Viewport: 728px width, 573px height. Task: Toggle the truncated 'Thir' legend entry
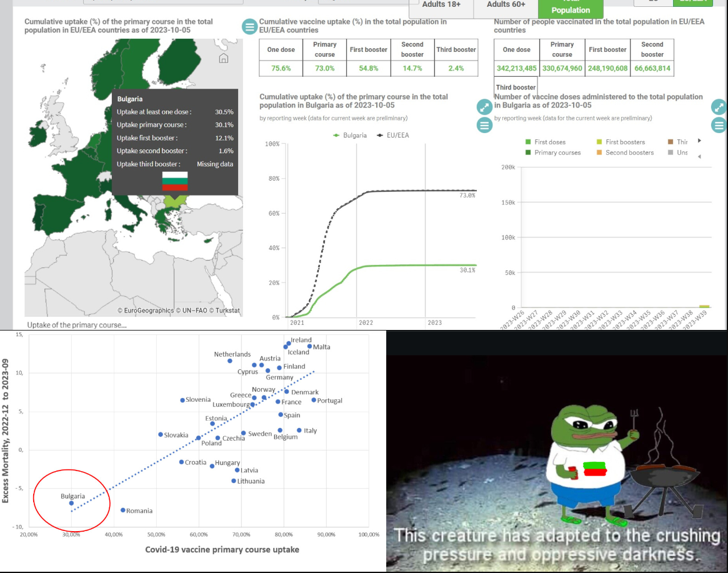[678, 142]
